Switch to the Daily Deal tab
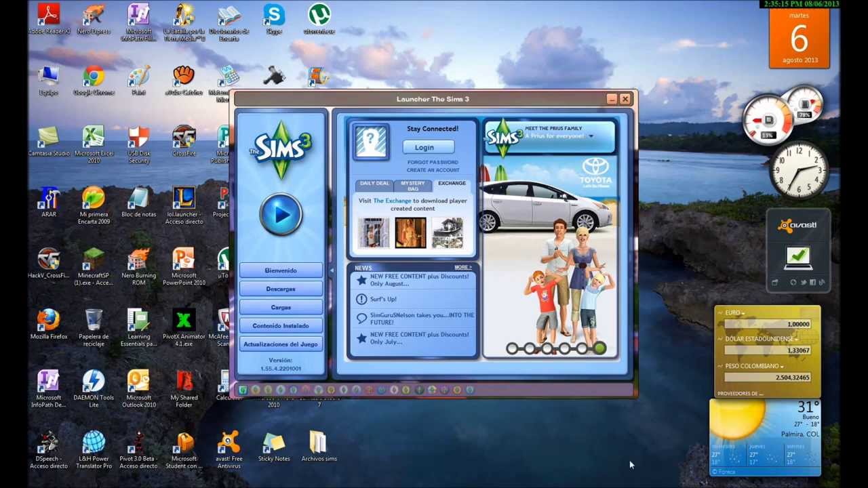 coord(374,184)
